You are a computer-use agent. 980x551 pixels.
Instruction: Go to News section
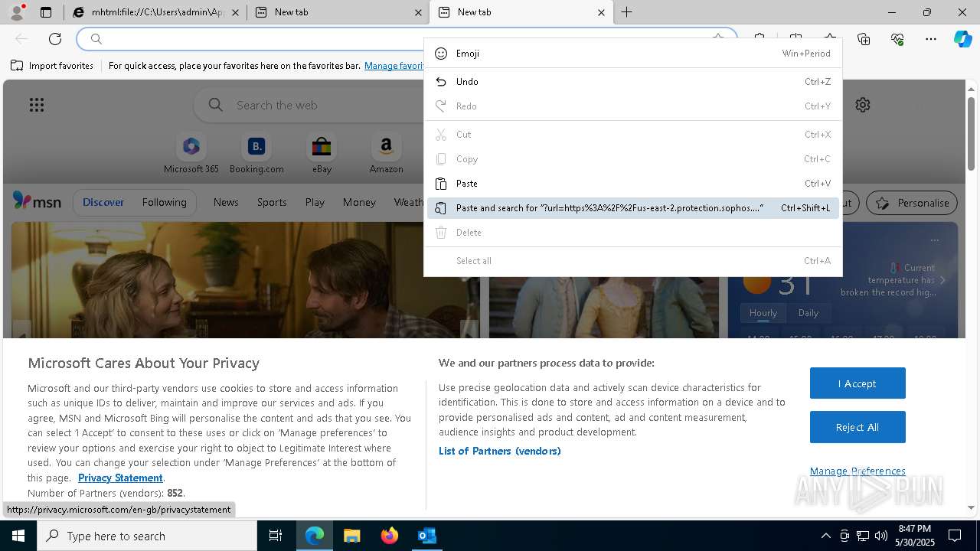coord(226,202)
